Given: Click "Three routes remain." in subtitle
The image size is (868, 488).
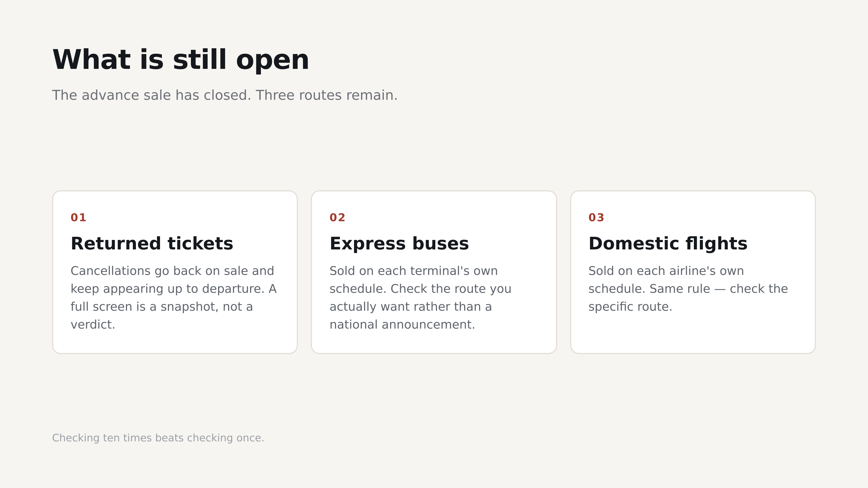Looking at the screenshot, I should (327, 95).
